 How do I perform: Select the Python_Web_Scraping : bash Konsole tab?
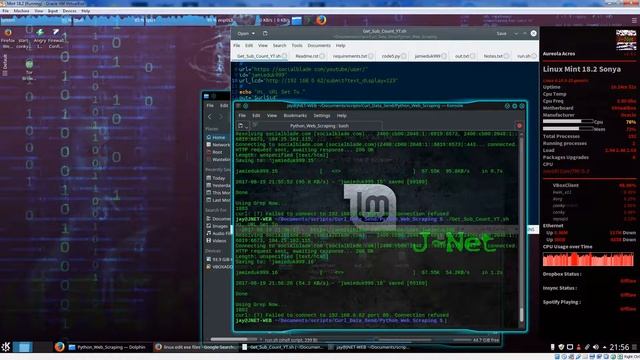pyautogui.click(x=319, y=126)
